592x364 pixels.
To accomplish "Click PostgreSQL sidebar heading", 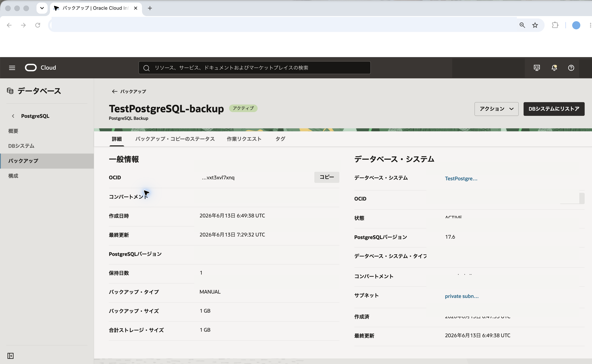I will click(35, 116).
